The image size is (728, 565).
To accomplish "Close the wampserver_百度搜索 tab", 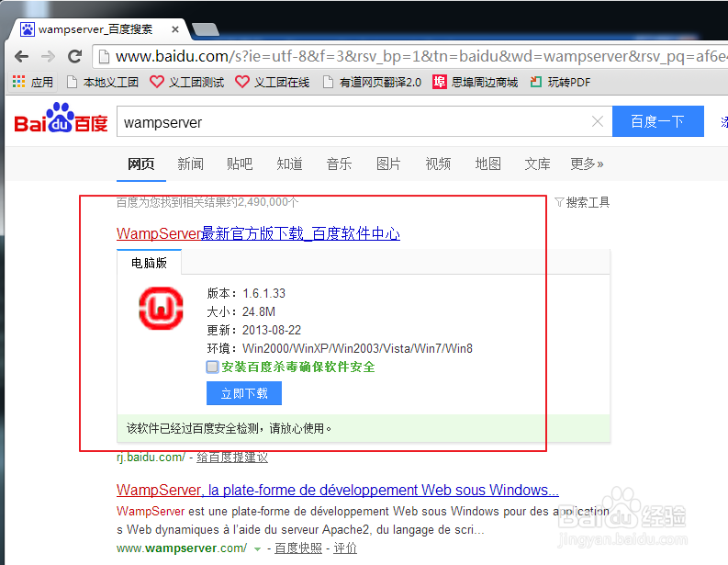I will coord(175,29).
